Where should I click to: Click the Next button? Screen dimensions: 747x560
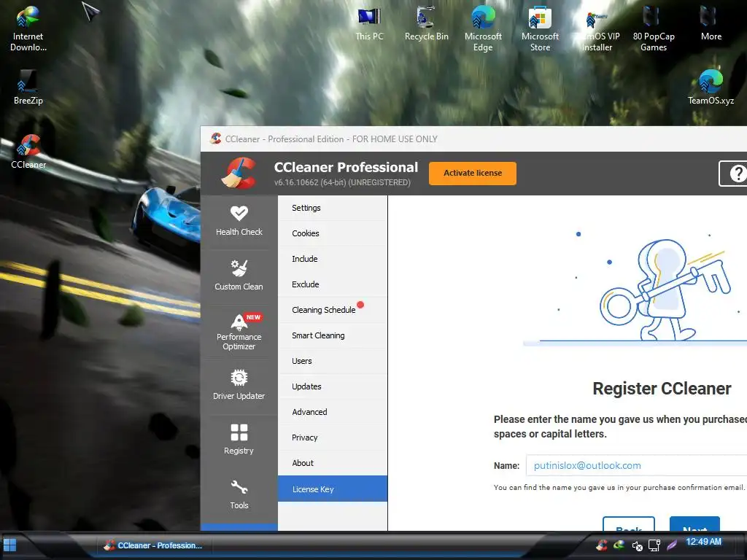click(x=694, y=524)
